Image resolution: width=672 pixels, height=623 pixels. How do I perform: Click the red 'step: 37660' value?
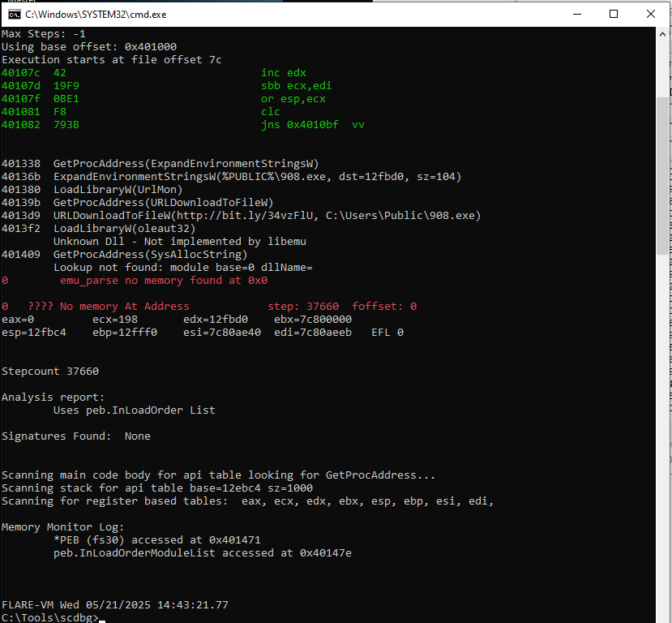303,306
